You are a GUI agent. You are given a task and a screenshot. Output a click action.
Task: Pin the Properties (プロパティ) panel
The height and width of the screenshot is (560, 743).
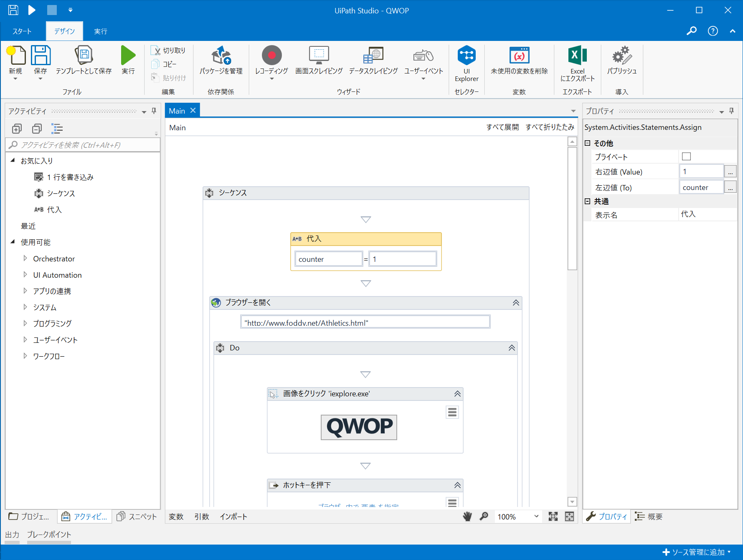click(x=731, y=111)
